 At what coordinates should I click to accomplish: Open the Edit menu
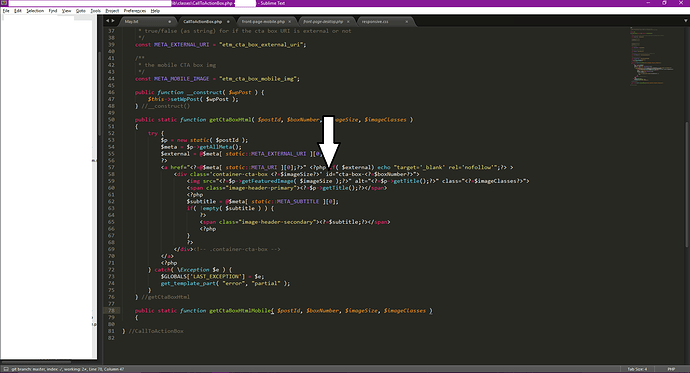18,11
